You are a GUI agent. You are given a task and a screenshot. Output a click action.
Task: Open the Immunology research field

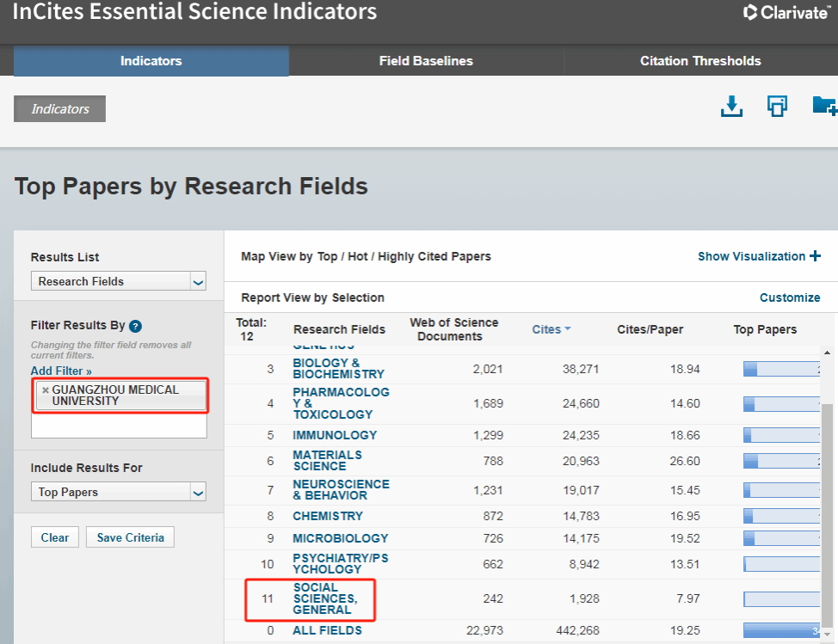335,435
